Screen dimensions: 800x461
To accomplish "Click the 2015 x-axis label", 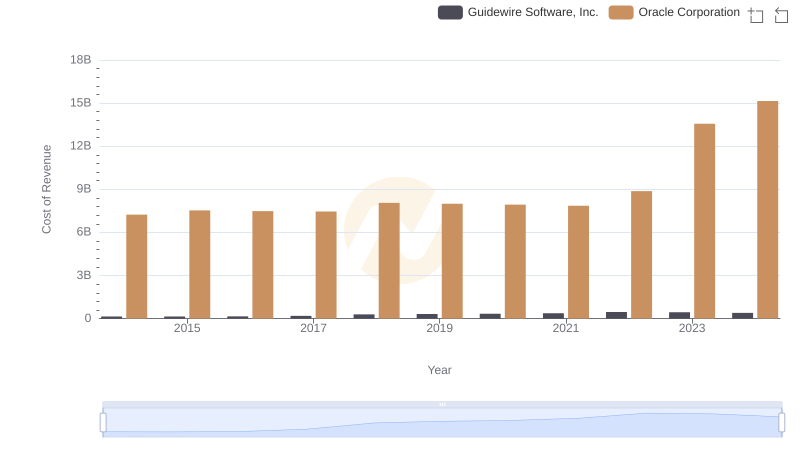I will click(187, 328).
